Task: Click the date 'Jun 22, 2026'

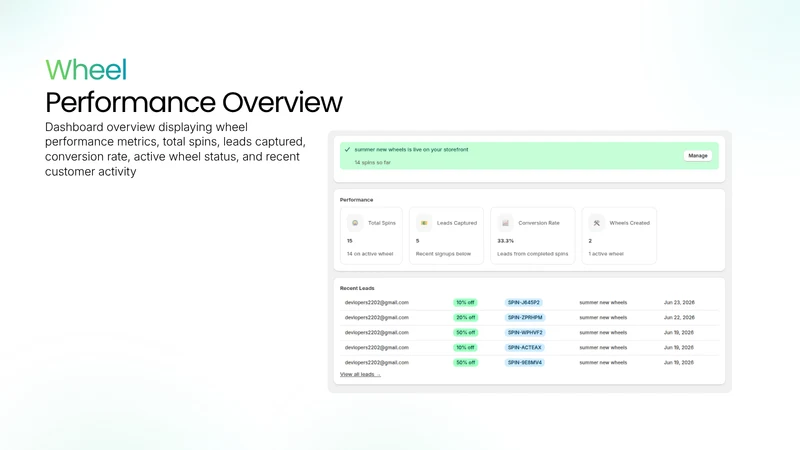Action: (x=679, y=317)
